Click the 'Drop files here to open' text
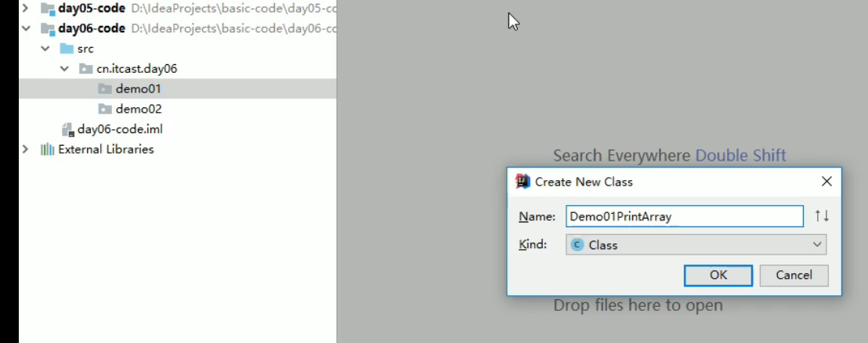 (x=638, y=305)
